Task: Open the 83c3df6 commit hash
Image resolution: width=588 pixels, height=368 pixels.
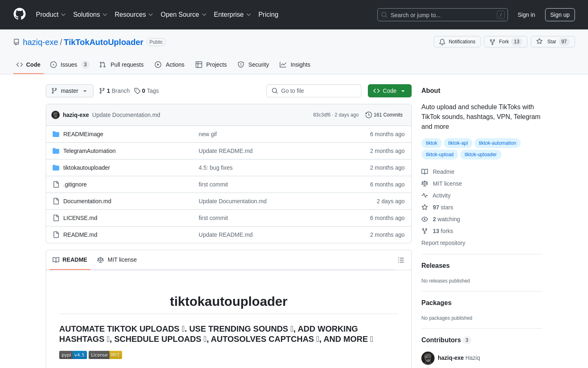Action: [x=322, y=115]
